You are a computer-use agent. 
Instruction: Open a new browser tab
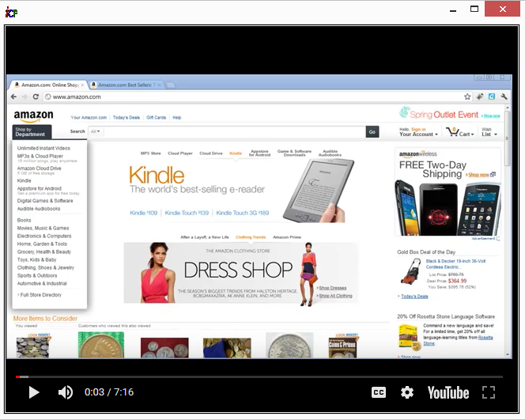coord(171,85)
